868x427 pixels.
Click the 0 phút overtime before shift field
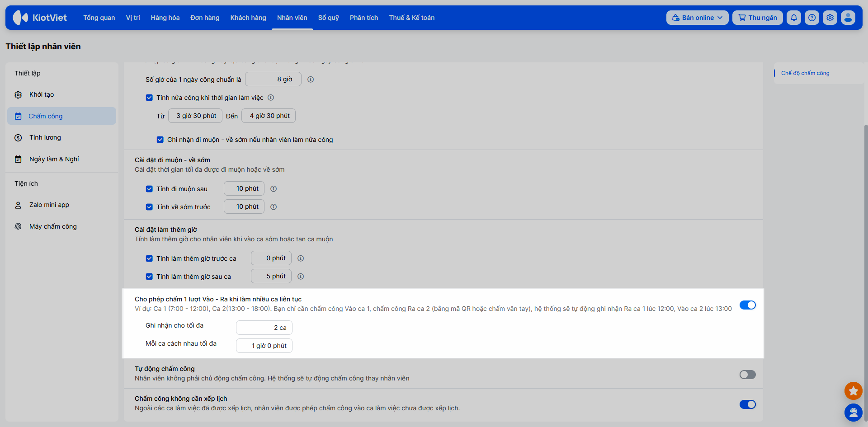pos(271,258)
